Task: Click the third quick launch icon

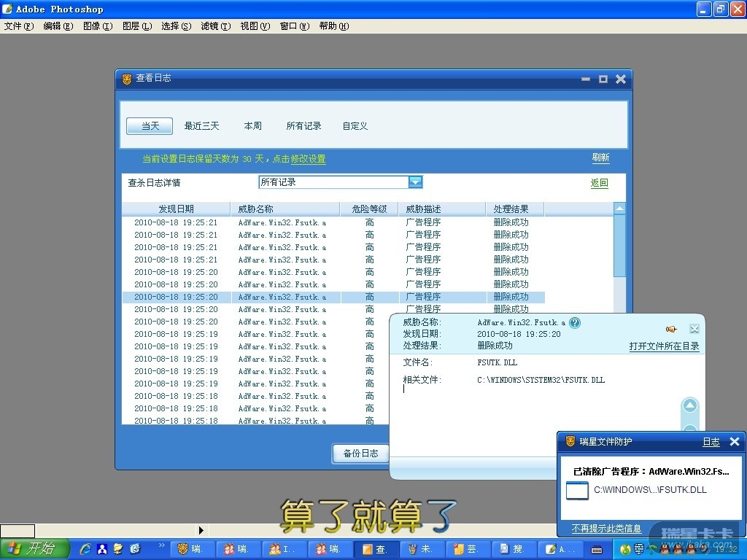Action: (x=118, y=549)
